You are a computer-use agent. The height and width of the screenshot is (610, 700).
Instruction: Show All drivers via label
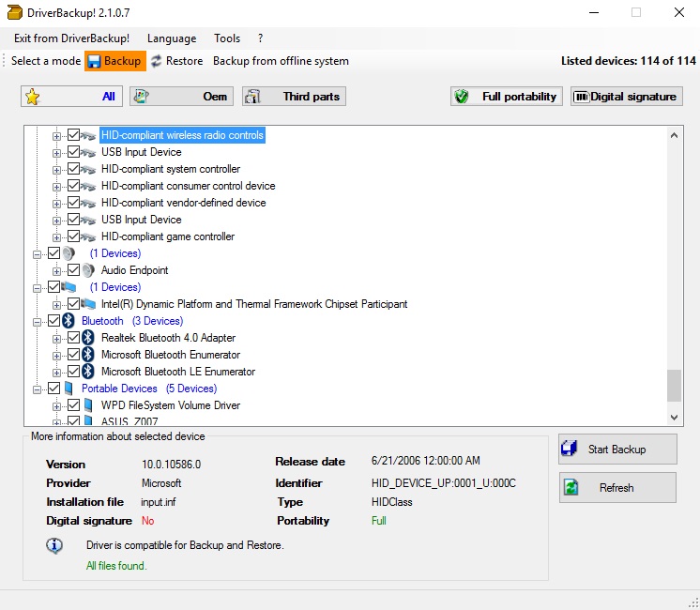[x=109, y=97]
